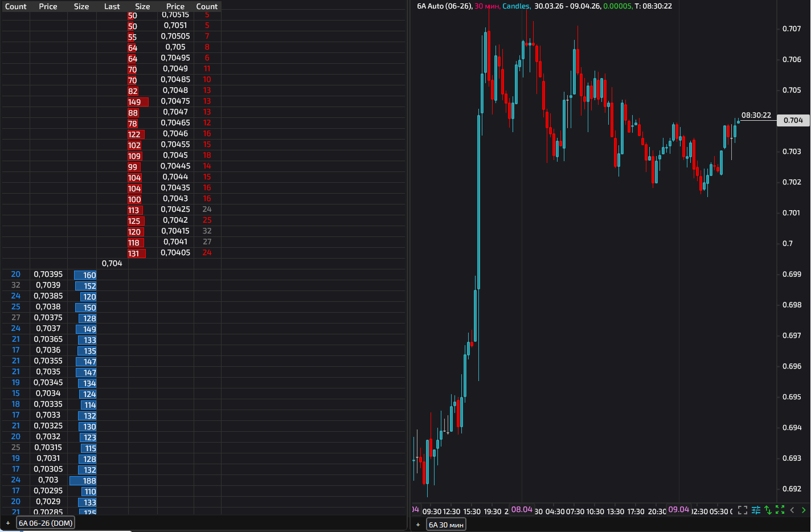The height and width of the screenshot is (532, 811).
Task: Click ask price 0,7046
Action: pyautogui.click(x=175, y=133)
